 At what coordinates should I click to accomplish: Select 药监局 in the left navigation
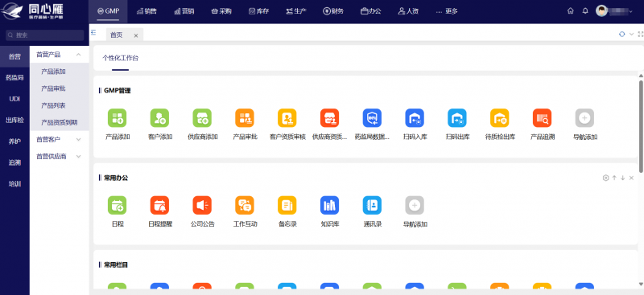point(14,77)
